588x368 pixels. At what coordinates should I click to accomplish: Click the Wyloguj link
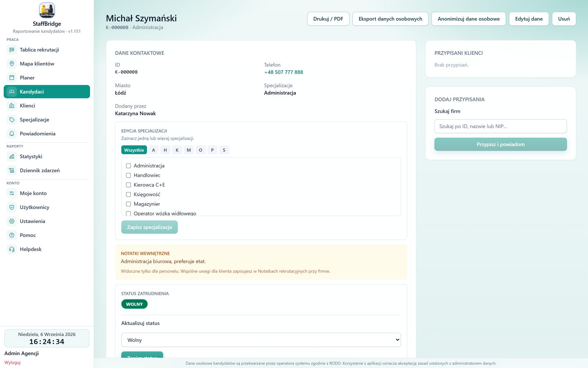click(x=12, y=362)
